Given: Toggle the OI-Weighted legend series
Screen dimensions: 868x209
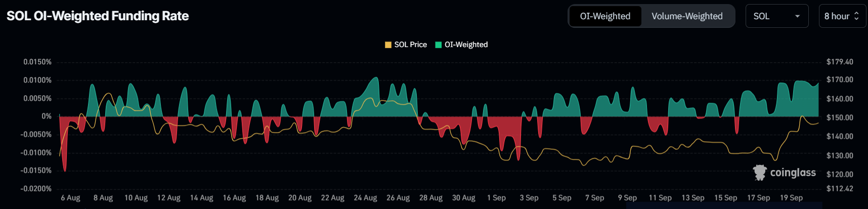Looking at the screenshot, I should point(461,45).
